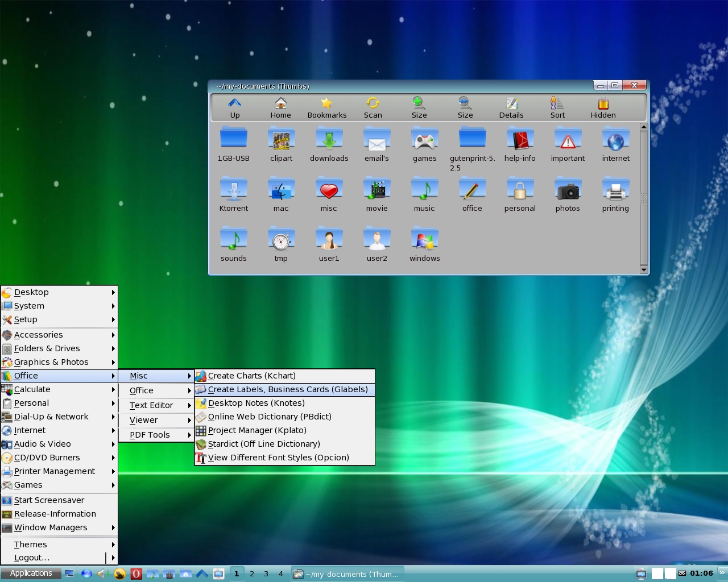Expand the Dial-Up & Network submenu
Viewport: 728px width, 582px height.
pyautogui.click(x=59, y=417)
